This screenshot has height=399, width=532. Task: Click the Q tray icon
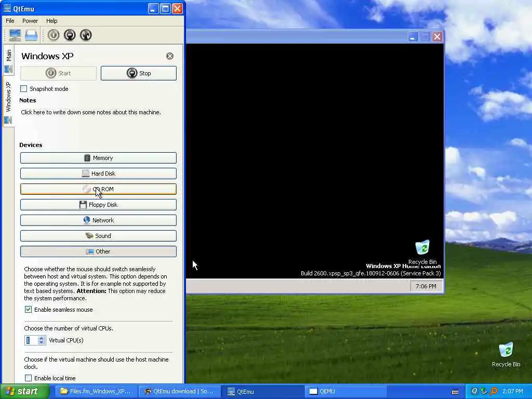pyautogui.click(x=474, y=392)
